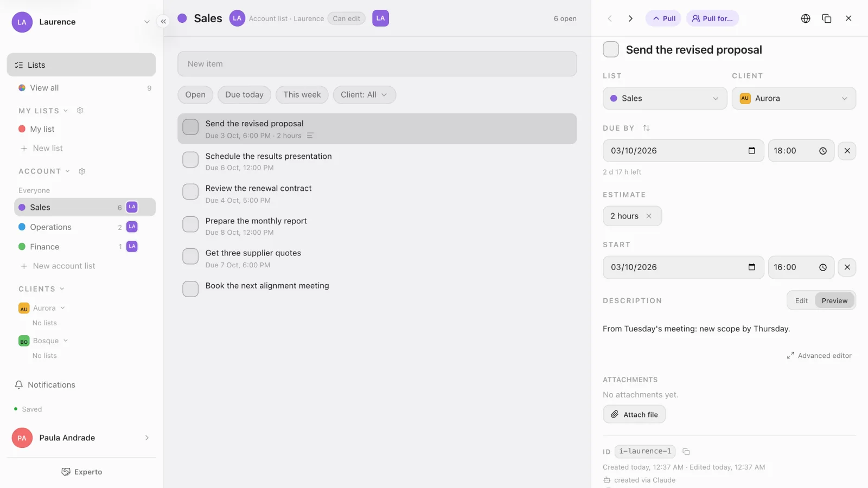Click the LA member avatar in header

(380, 18)
